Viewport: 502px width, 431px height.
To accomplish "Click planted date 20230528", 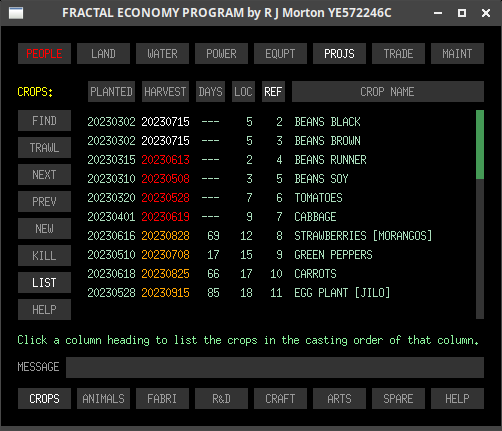I will tap(111, 293).
